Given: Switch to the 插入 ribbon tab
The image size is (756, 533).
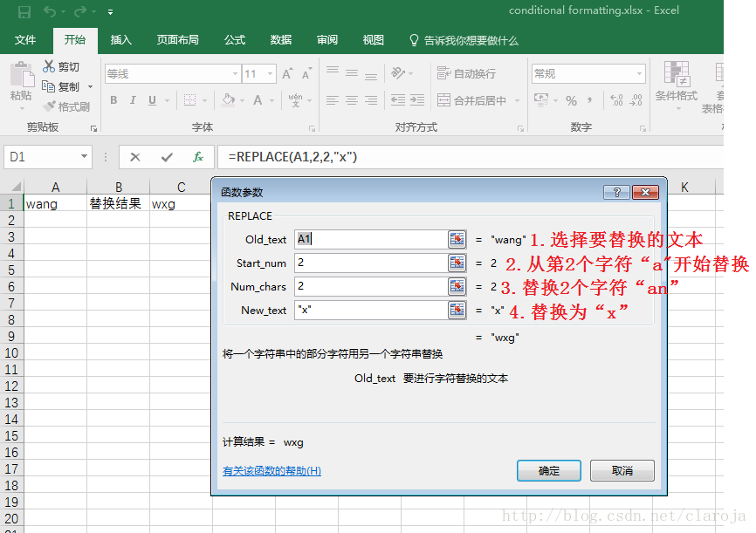Looking at the screenshot, I should (121, 40).
